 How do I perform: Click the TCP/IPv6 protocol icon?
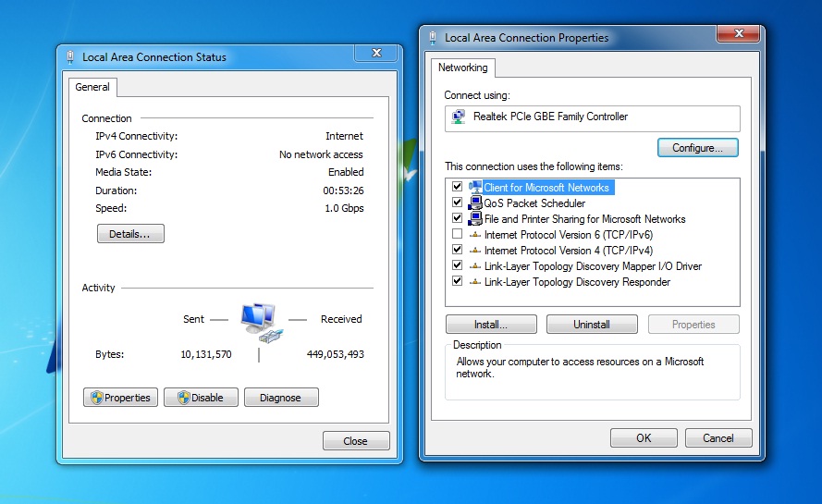475,235
